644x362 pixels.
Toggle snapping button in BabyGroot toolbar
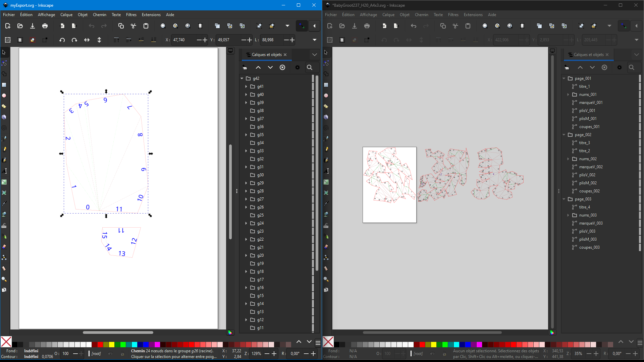624,26
